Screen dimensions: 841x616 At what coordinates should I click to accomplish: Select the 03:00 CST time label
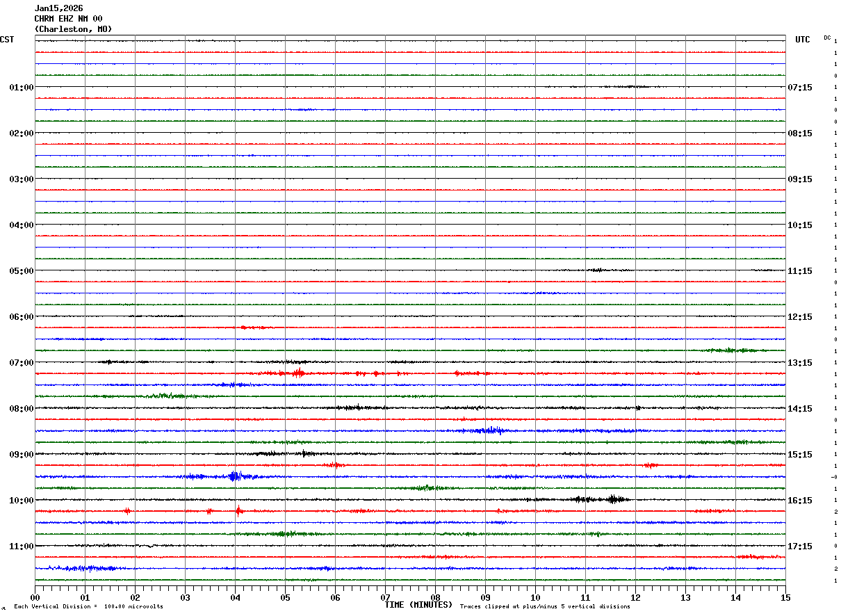[x=22, y=179]
